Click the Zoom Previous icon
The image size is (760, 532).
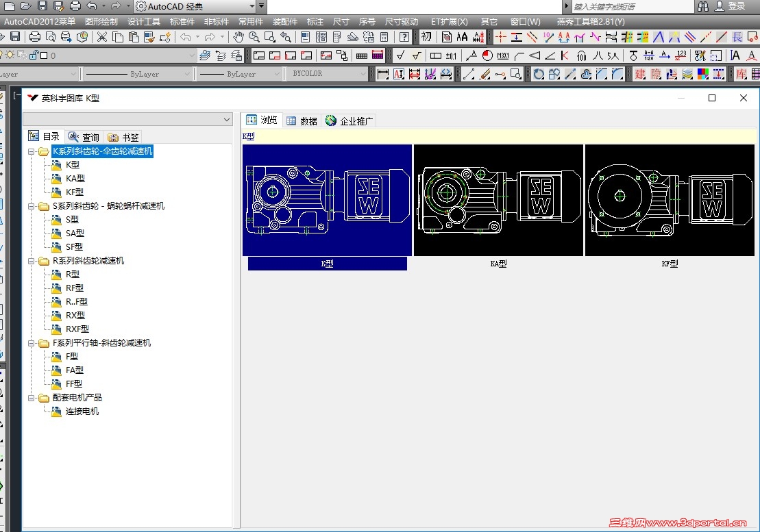point(286,37)
